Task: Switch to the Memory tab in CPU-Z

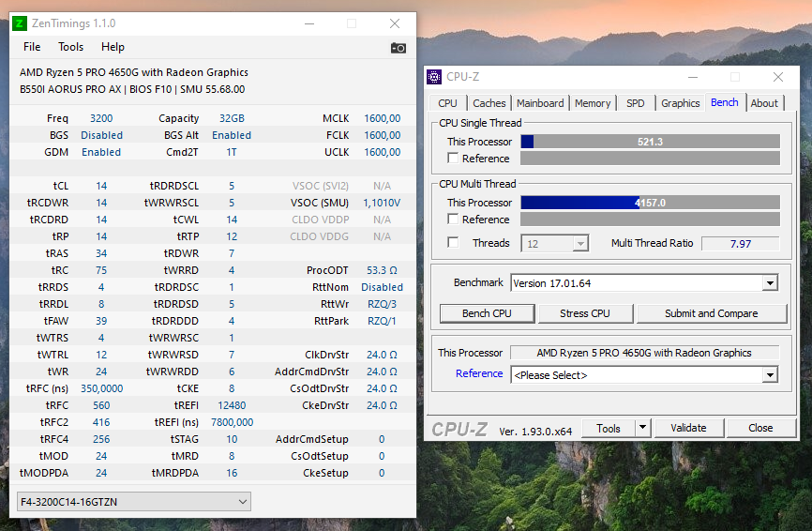Action: pyautogui.click(x=593, y=103)
